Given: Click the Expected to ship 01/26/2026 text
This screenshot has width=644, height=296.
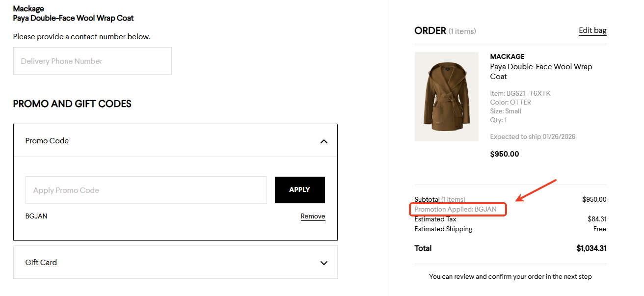Looking at the screenshot, I should click(532, 136).
